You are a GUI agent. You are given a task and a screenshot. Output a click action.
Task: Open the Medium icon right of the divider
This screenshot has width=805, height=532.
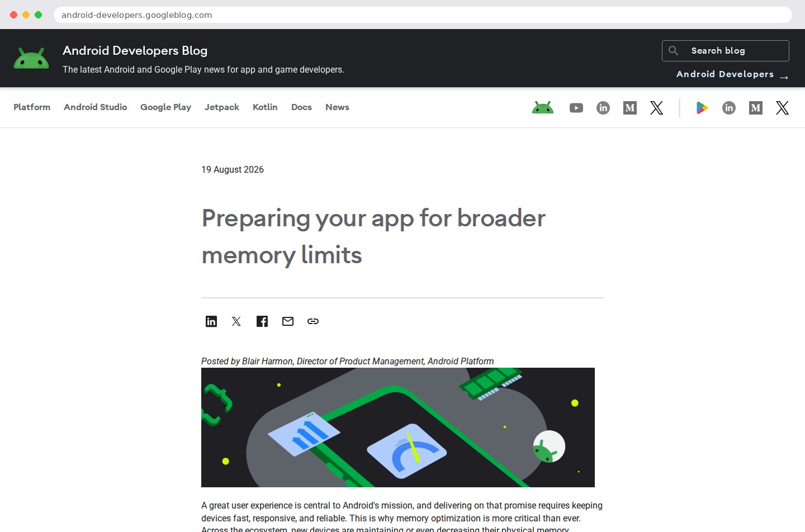[x=756, y=108]
